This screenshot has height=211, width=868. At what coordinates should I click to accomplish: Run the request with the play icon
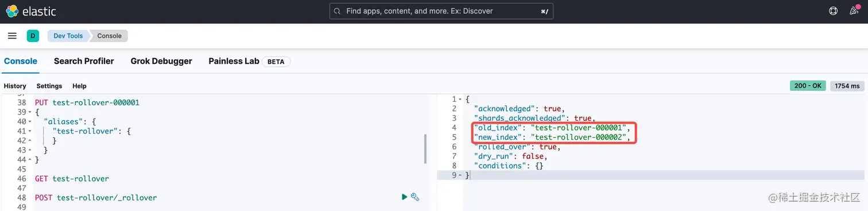click(404, 197)
